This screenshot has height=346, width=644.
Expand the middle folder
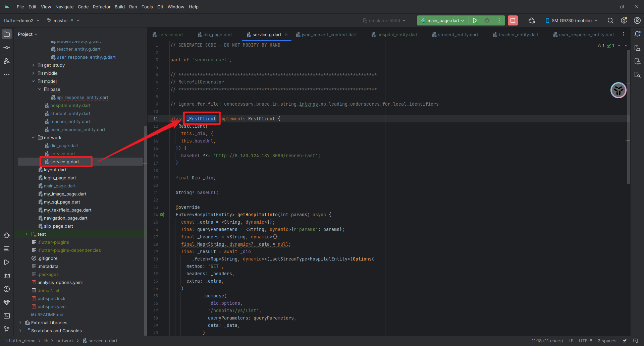pos(33,73)
